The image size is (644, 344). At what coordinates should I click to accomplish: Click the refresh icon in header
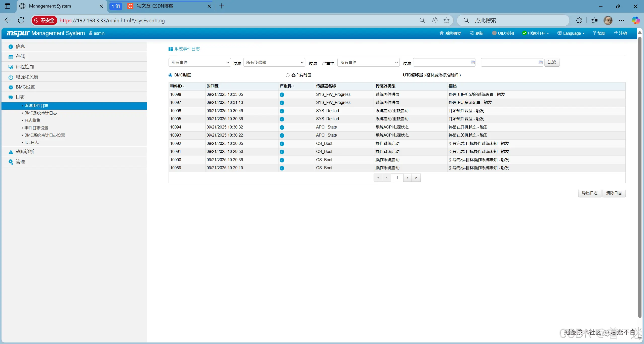pos(472,33)
